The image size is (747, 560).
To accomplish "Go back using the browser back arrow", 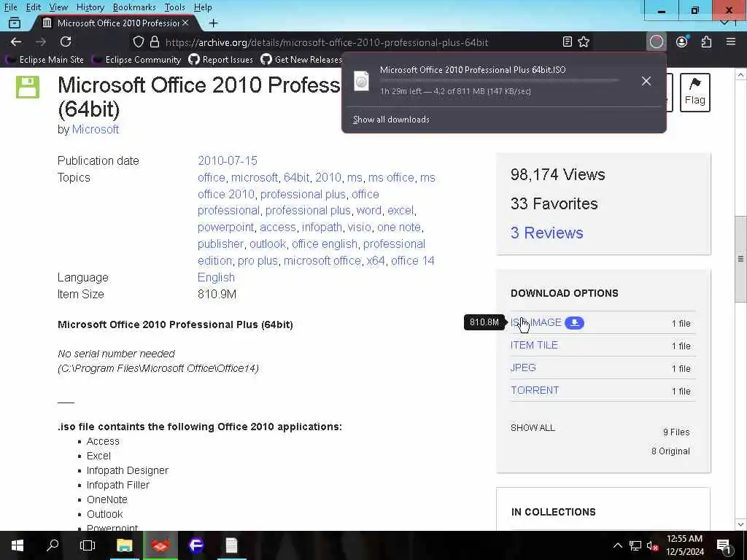I will (x=16, y=42).
